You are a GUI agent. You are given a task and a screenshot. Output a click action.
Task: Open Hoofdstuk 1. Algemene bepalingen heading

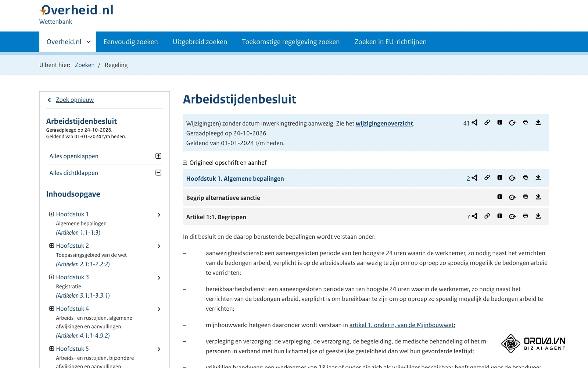235,178
